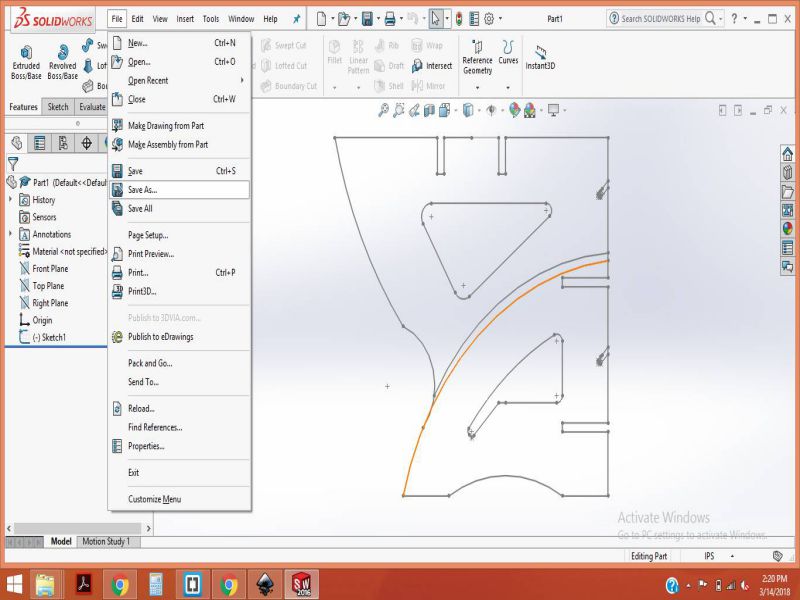
Task: Open Adobe Acrobat from taskbar
Action: pyautogui.click(x=84, y=584)
